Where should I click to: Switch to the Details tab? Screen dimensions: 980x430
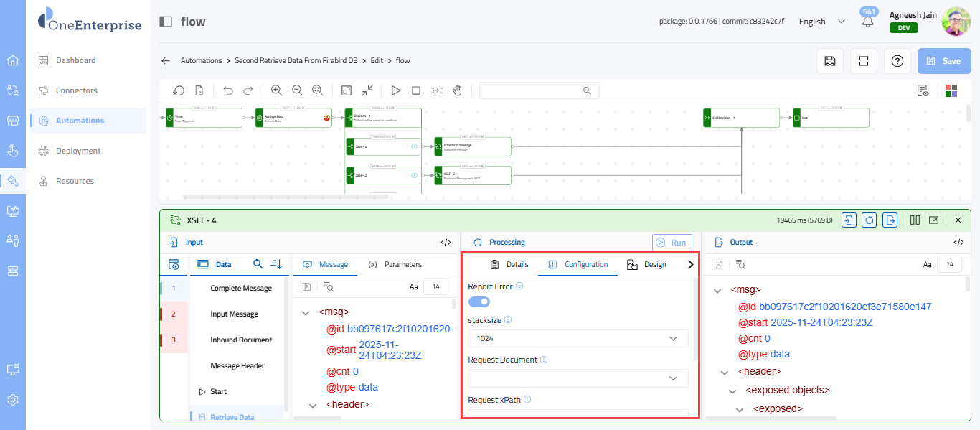(x=509, y=264)
